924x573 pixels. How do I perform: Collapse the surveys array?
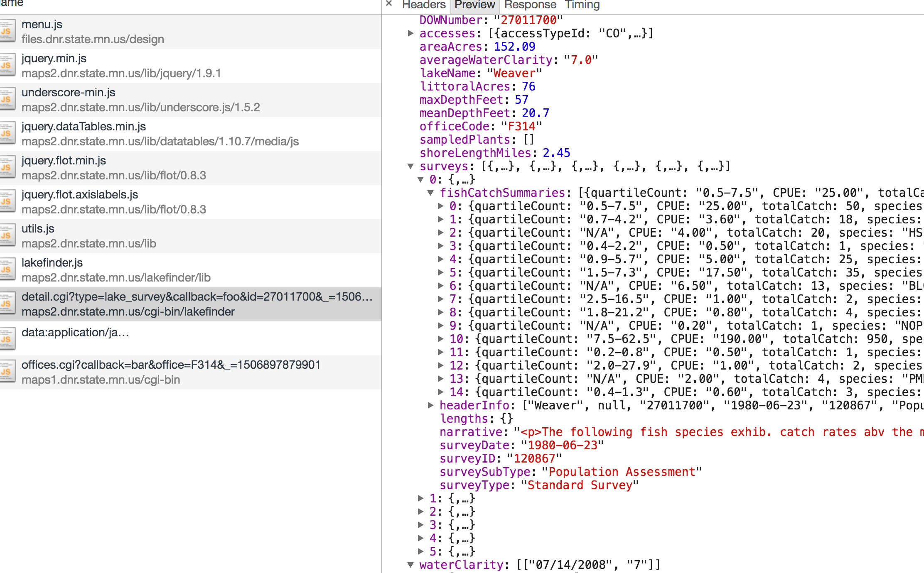point(410,167)
